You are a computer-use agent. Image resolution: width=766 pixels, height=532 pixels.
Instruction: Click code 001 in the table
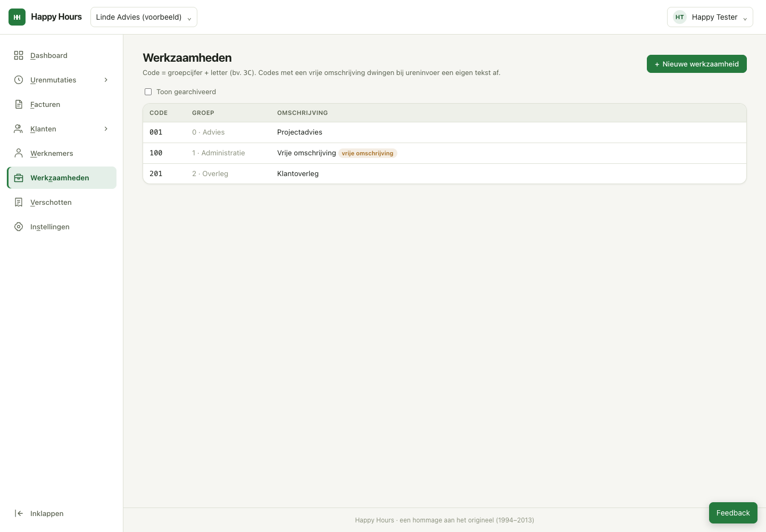(156, 132)
